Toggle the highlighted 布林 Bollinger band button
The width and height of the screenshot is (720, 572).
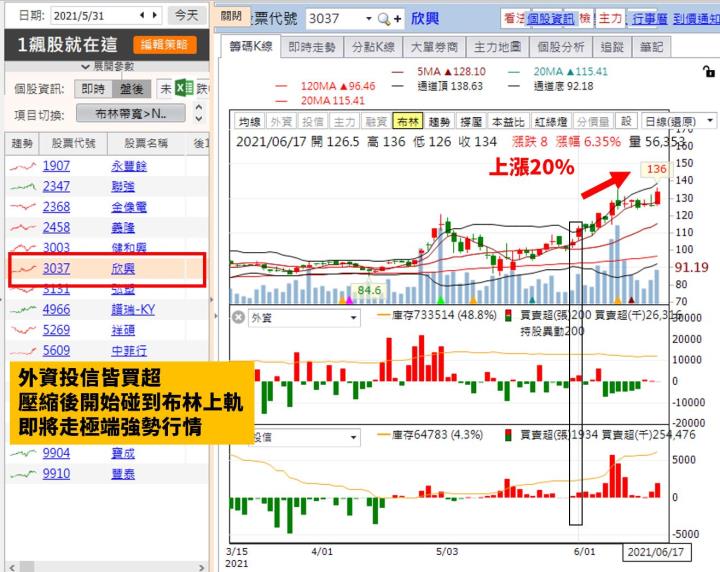tap(408, 122)
